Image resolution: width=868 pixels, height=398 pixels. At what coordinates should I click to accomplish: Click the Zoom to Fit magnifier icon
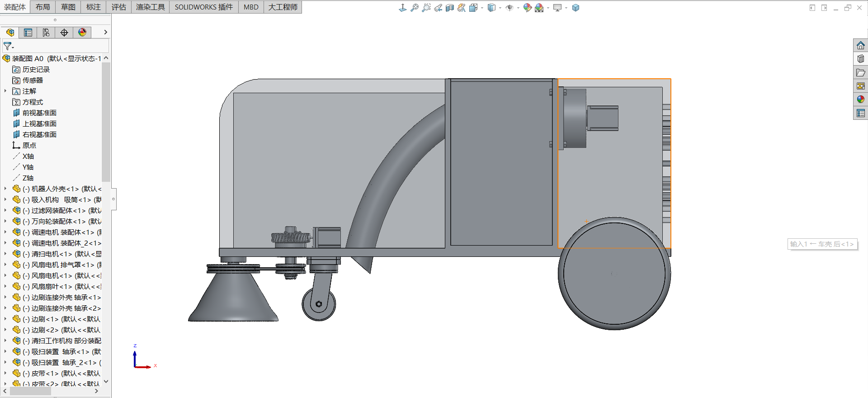click(x=414, y=8)
